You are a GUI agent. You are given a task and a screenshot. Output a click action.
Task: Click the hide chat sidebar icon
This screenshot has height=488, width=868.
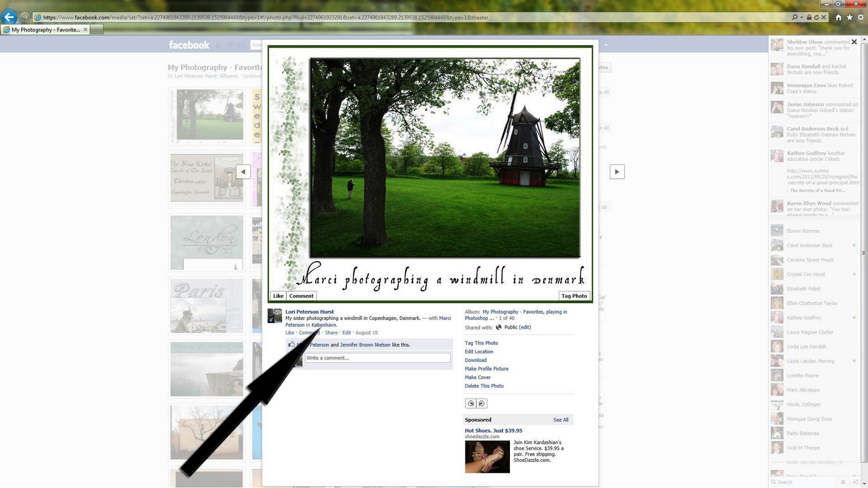(x=855, y=482)
